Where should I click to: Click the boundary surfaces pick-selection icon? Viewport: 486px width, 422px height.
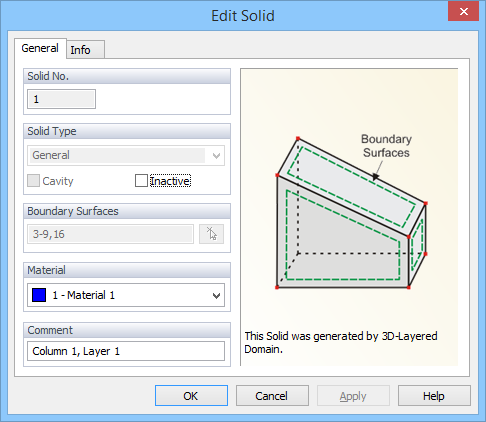[211, 234]
